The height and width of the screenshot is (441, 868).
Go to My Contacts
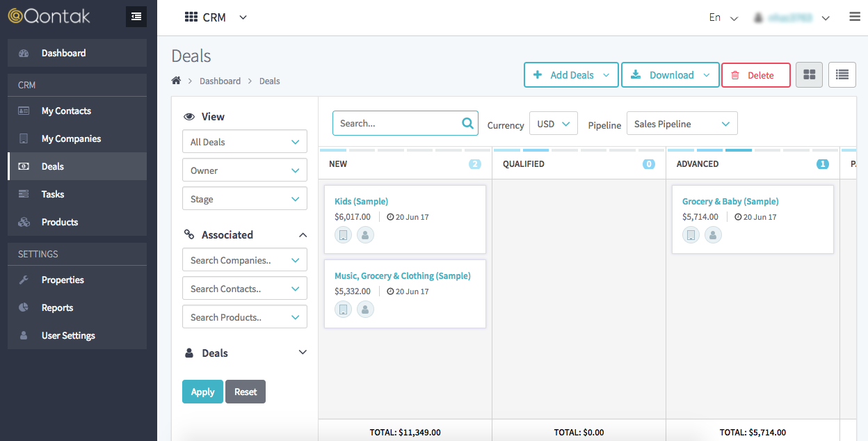(x=77, y=111)
